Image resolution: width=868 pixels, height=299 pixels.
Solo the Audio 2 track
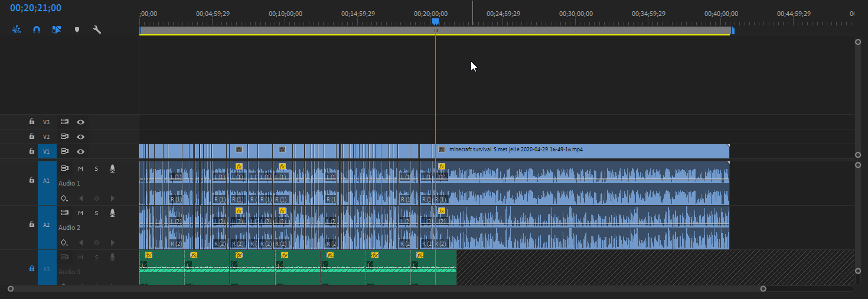pyautogui.click(x=96, y=213)
